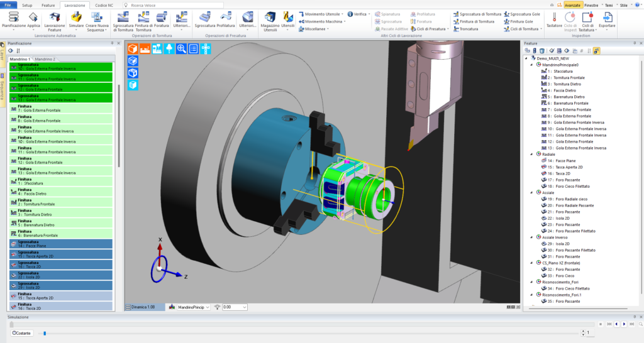
Task: Click the Pianificazione ribbon icon
Action: point(14,20)
